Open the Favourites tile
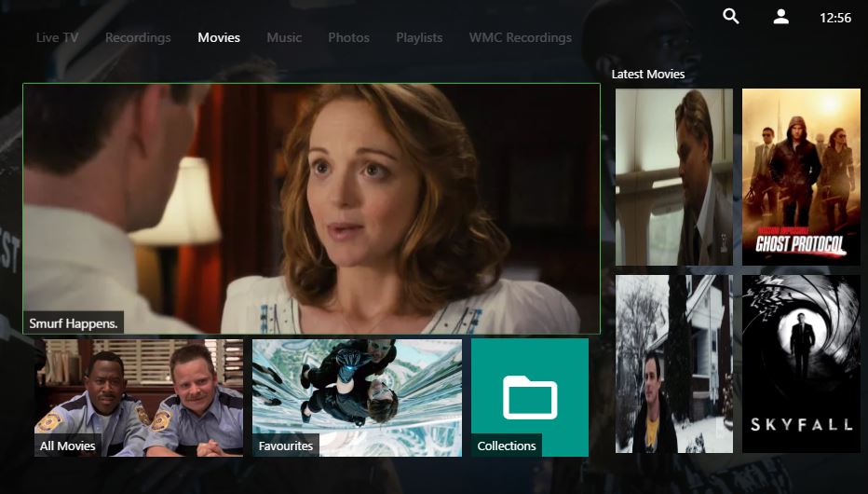Viewport: 868px width, 494px height. point(357,398)
